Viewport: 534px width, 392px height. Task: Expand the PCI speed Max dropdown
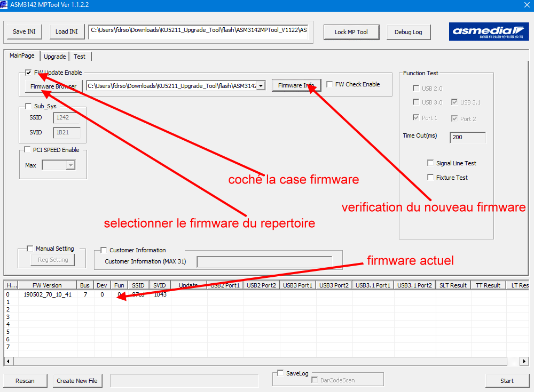[x=70, y=165]
